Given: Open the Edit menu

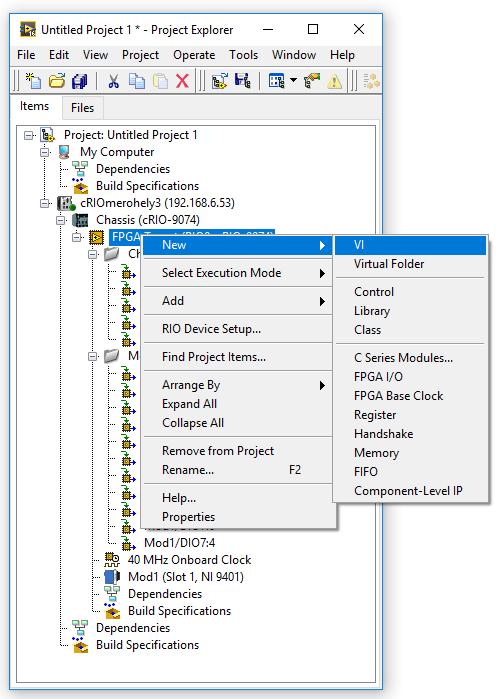Looking at the screenshot, I should 59,55.
